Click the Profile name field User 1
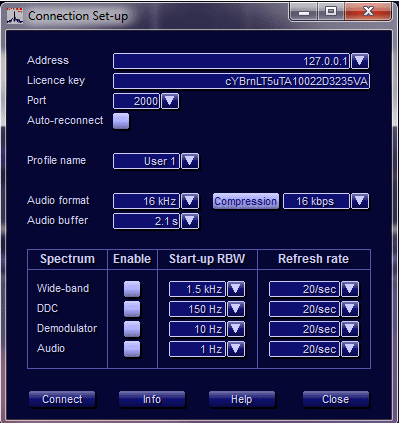Screen dimensions: 399x423 (x=146, y=161)
